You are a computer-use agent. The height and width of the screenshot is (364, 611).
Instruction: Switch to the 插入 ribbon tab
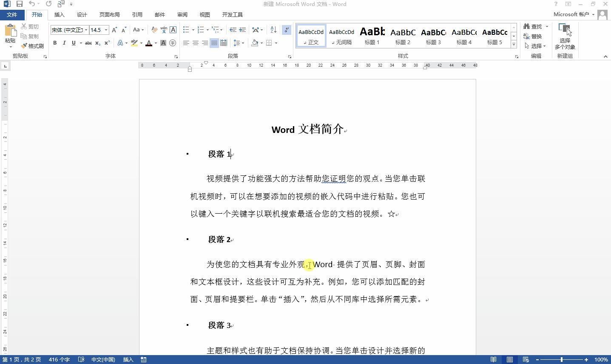tap(59, 14)
